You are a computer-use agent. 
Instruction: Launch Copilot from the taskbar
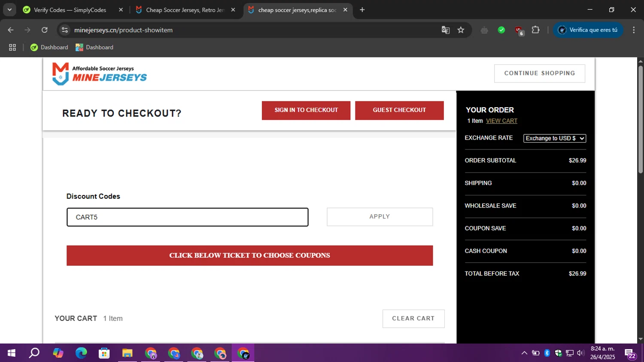tap(58, 353)
